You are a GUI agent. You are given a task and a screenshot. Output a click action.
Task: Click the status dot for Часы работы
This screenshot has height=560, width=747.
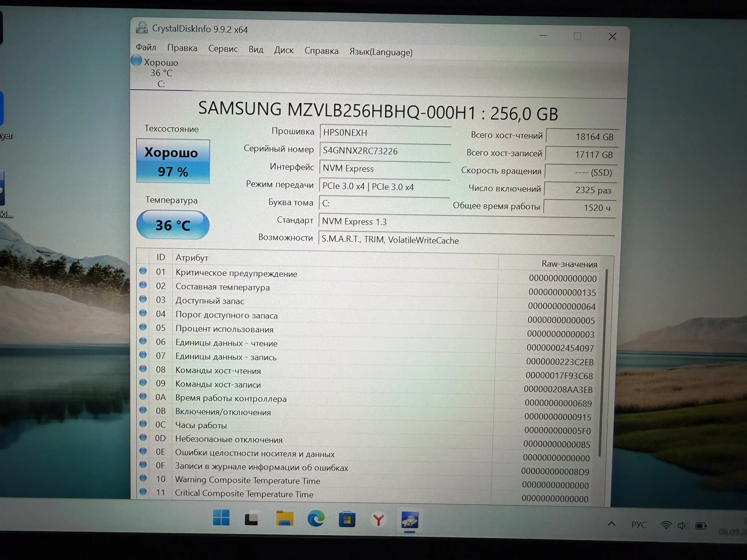tap(143, 424)
